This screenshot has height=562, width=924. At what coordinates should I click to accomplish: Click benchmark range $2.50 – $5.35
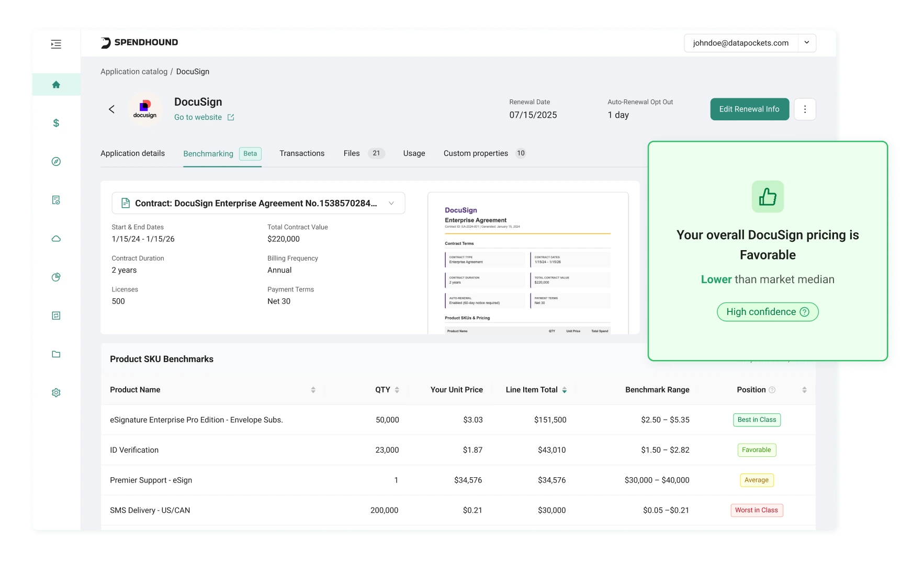tap(665, 420)
